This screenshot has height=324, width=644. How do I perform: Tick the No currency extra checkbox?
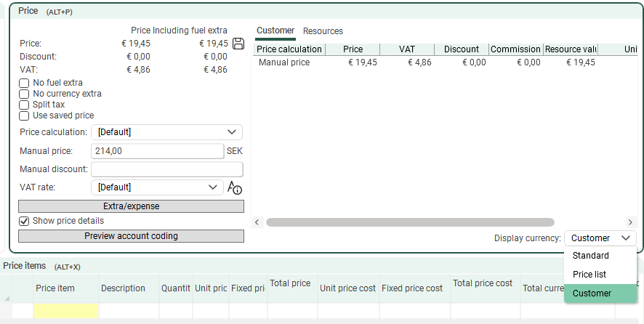click(24, 94)
